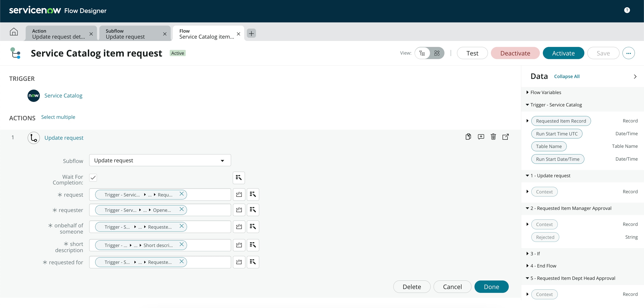Click the Done button
Viewport: 644px width, 308px height.
(491, 287)
